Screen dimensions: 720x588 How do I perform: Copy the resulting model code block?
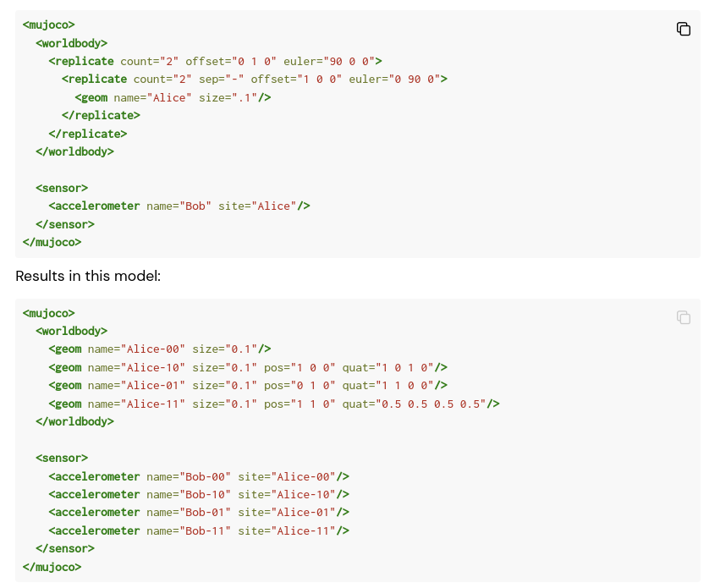(x=684, y=317)
